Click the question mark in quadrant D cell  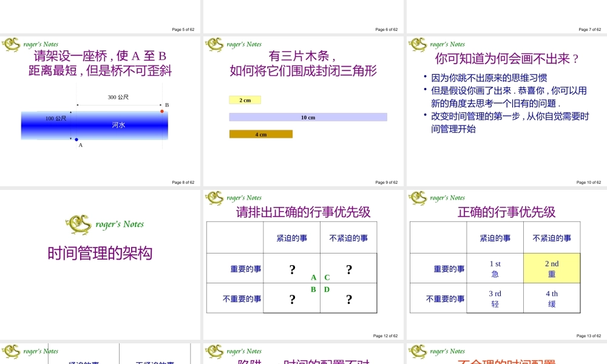(x=349, y=299)
